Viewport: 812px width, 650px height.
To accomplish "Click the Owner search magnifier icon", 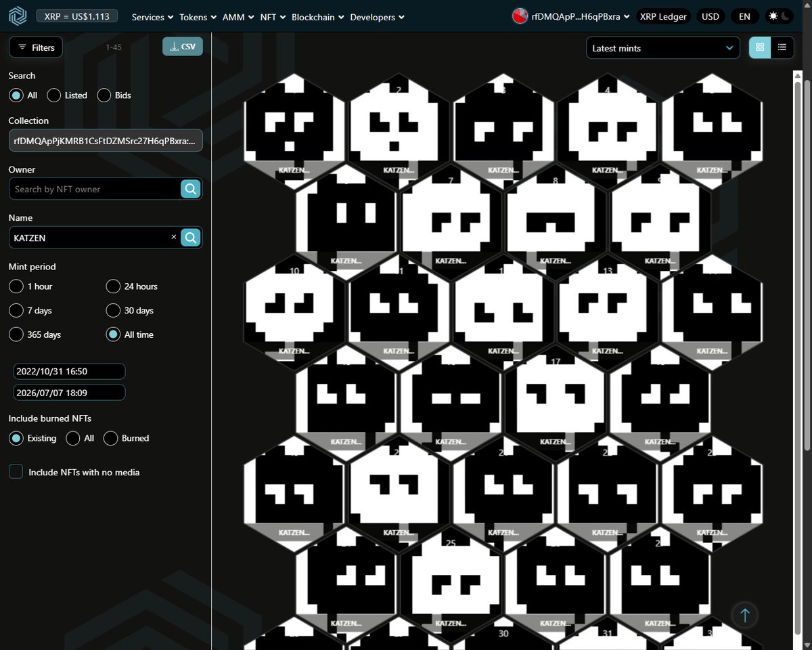I will pos(191,189).
